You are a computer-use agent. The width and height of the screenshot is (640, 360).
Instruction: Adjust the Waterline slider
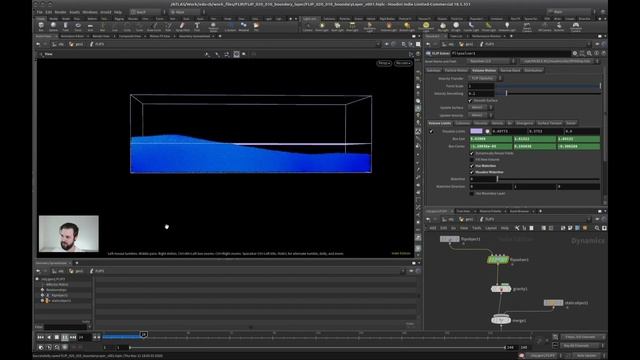coord(548,179)
